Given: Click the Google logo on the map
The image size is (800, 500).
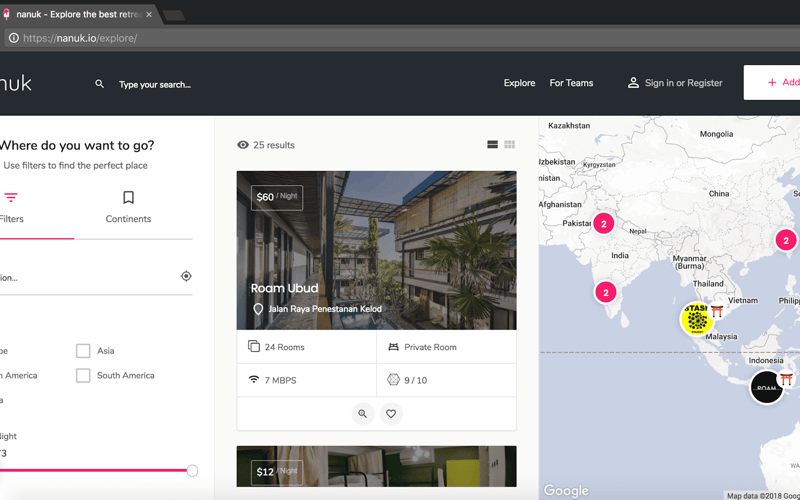Looking at the screenshot, I should (566, 490).
